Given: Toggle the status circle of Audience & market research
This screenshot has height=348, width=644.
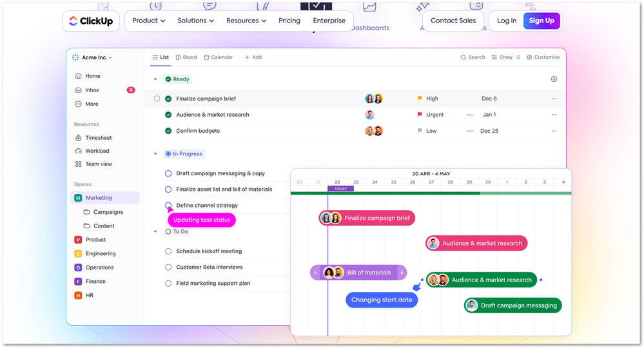Looking at the screenshot, I should tap(168, 115).
